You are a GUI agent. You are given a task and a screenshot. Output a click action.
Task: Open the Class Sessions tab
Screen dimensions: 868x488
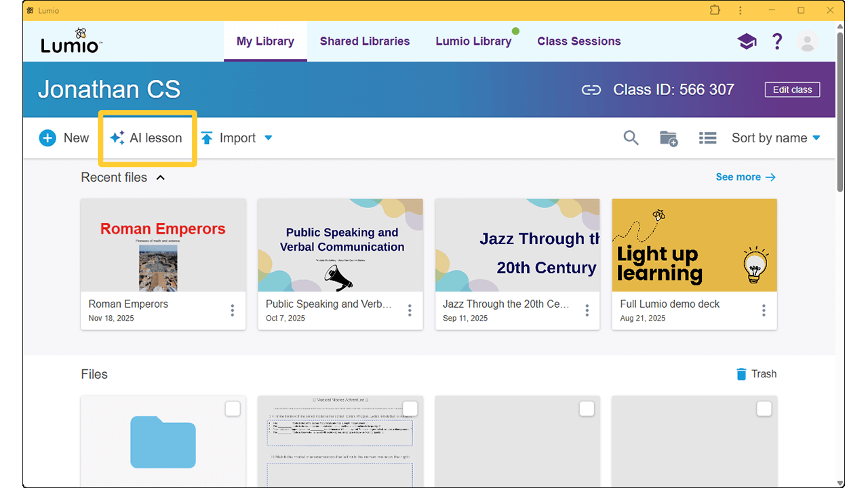(578, 41)
